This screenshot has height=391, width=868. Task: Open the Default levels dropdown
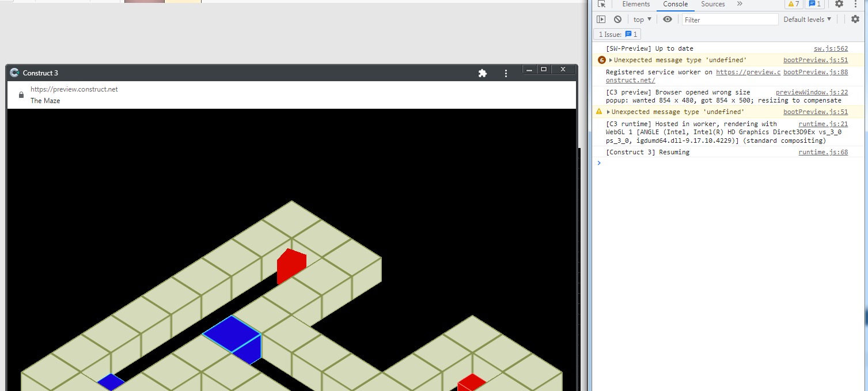pos(808,20)
